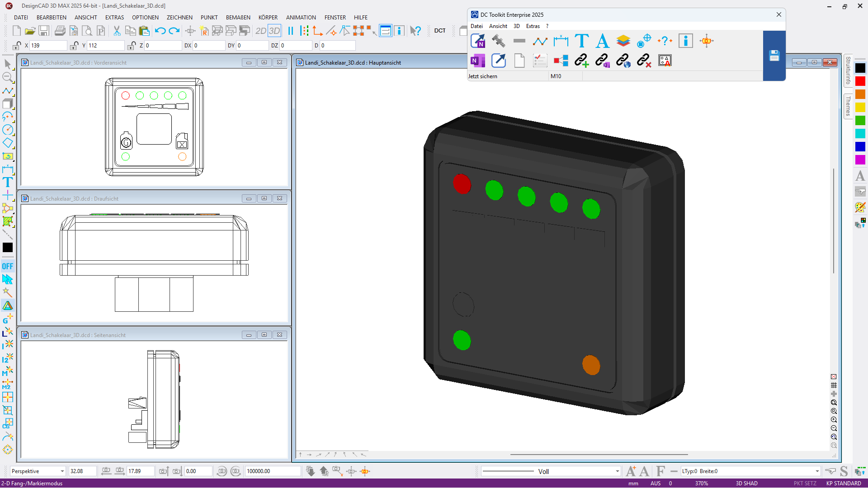Image resolution: width=868 pixels, height=488 pixels.
Task: Open the KÖRPER menu
Action: 268,18
